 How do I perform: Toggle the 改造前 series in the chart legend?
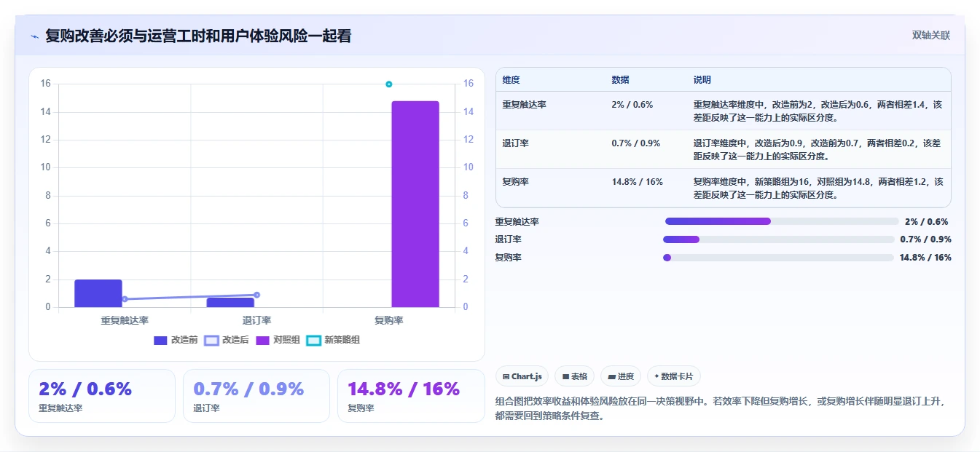pyautogui.click(x=176, y=340)
